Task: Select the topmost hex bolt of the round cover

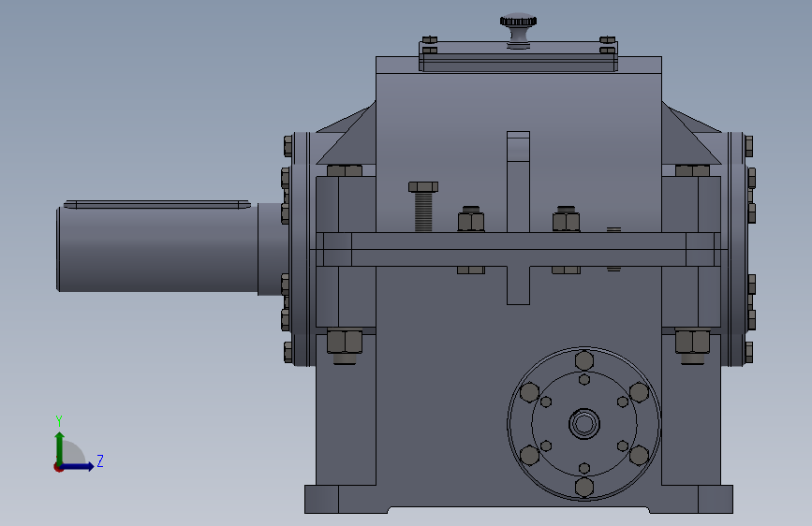Action: (x=584, y=360)
